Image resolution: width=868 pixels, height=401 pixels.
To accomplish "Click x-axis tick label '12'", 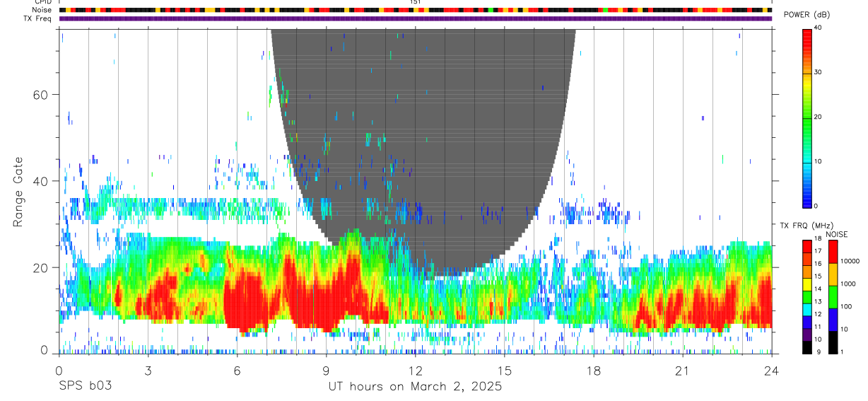I will [415, 371].
